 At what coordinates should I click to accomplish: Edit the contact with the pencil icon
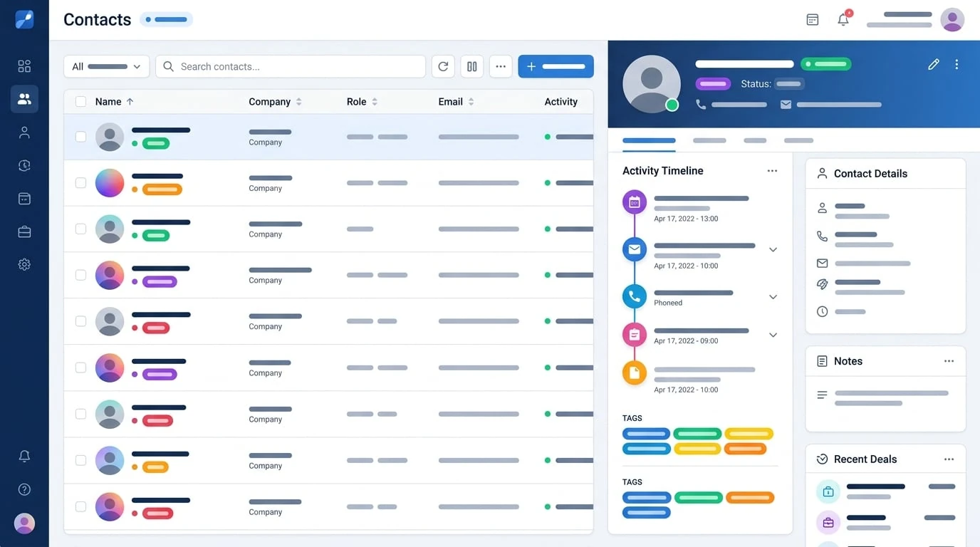point(934,64)
